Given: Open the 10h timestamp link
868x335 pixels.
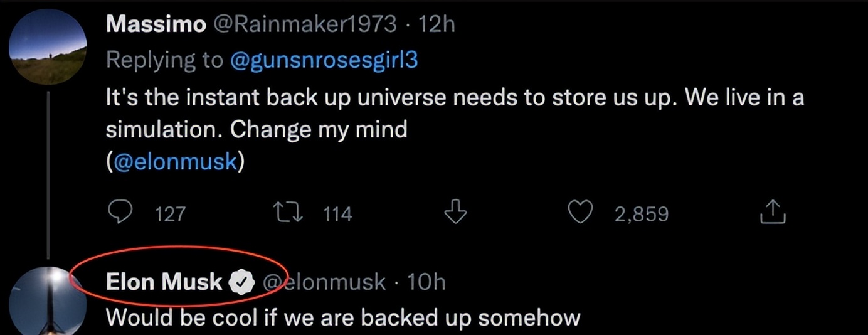Looking at the screenshot, I should (426, 282).
